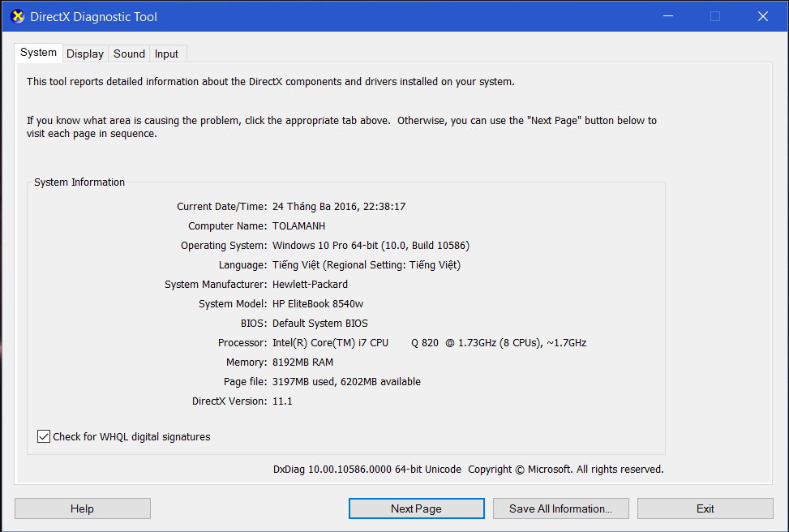Image resolution: width=789 pixels, height=532 pixels.
Task: Click the DirectX icon in the title bar
Action: [x=17, y=16]
